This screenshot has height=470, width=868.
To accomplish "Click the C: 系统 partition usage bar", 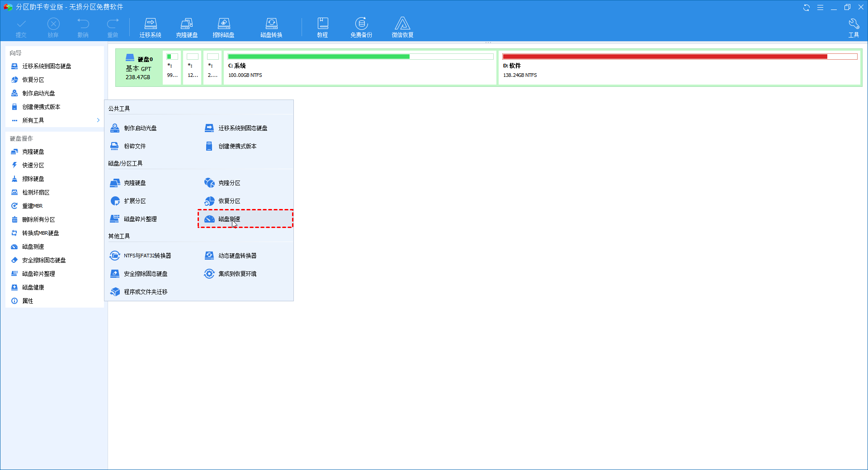I will pyautogui.click(x=360, y=57).
